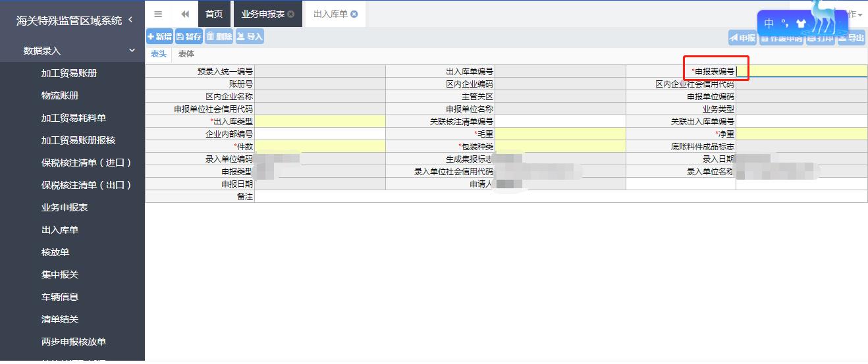The image size is (868, 364).
Task: Click the 暂存 save button
Action: tap(189, 37)
